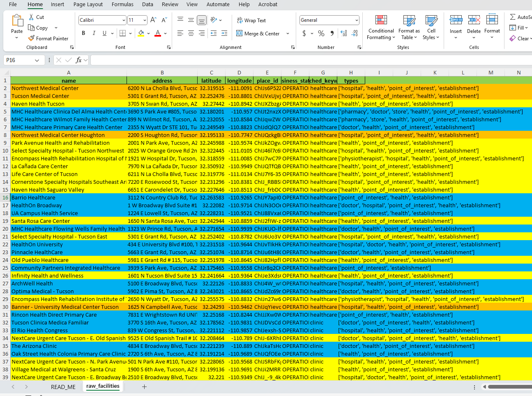This screenshot has height=396, width=532.
Task: Switch to the Page Layout tab
Action: pyautogui.click(x=88, y=5)
